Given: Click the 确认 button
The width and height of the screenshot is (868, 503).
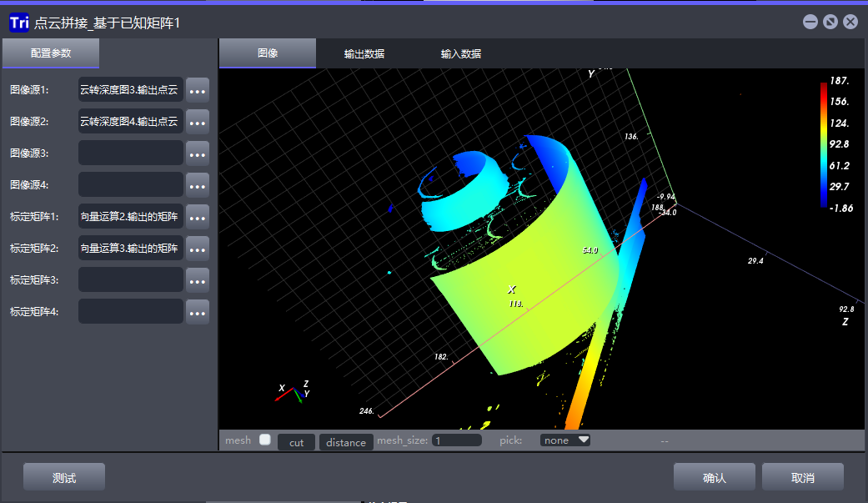Looking at the screenshot, I should click(715, 478).
